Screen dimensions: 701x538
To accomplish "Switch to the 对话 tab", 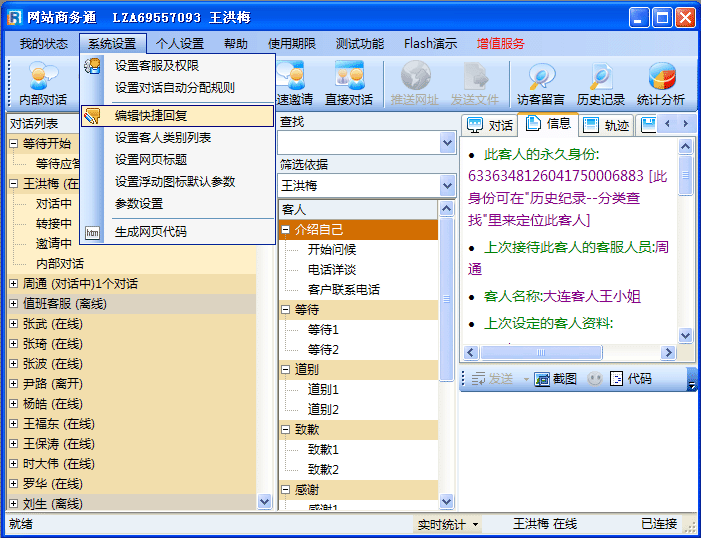I will click(490, 125).
